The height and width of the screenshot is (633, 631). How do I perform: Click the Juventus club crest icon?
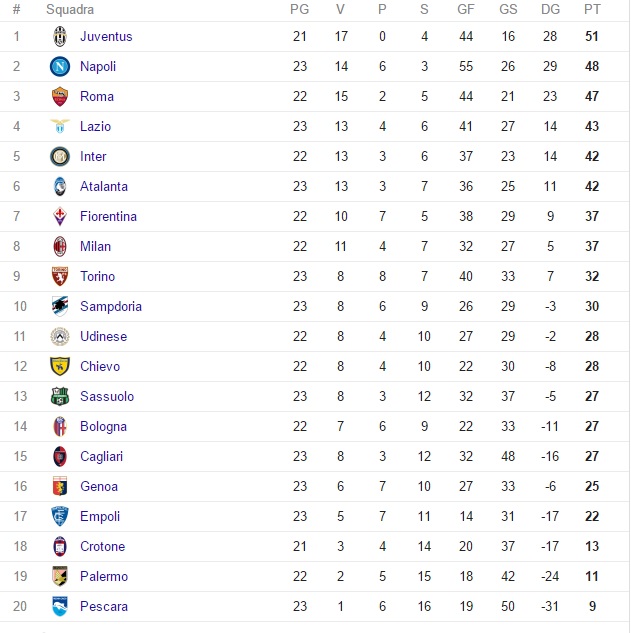point(60,37)
